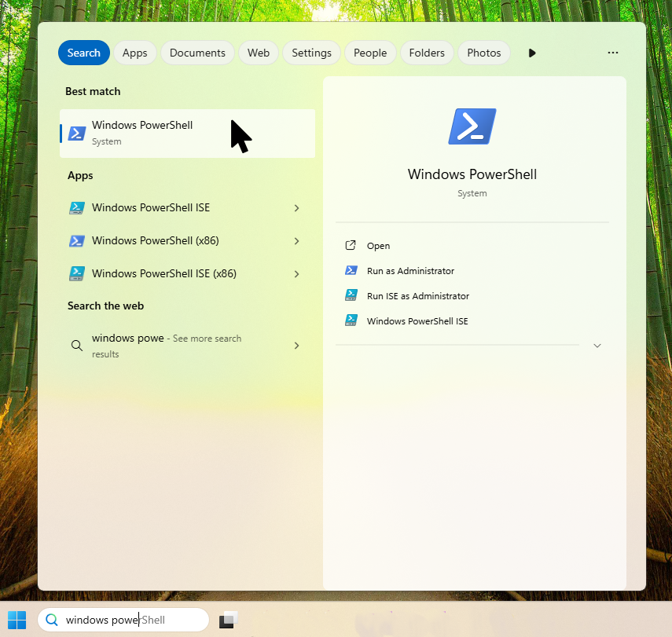Switch to the Documents filter tab
This screenshot has height=637, width=672.
pyautogui.click(x=197, y=53)
